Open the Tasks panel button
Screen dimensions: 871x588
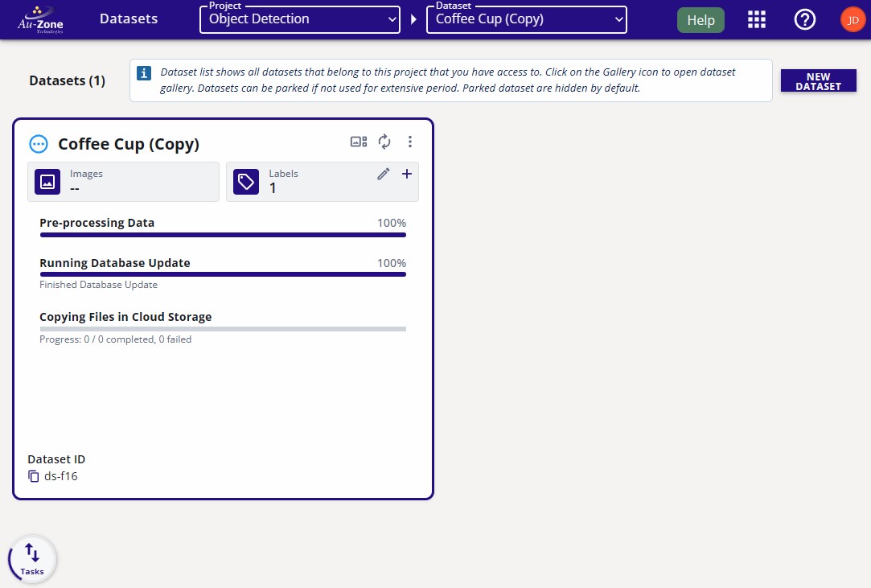pyautogui.click(x=32, y=559)
